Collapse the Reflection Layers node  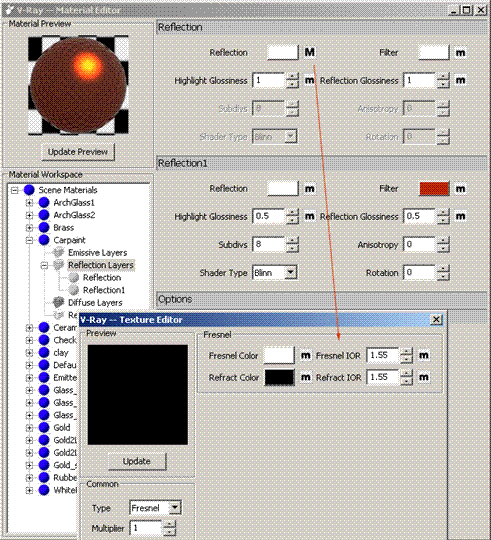pyautogui.click(x=44, y=265)
